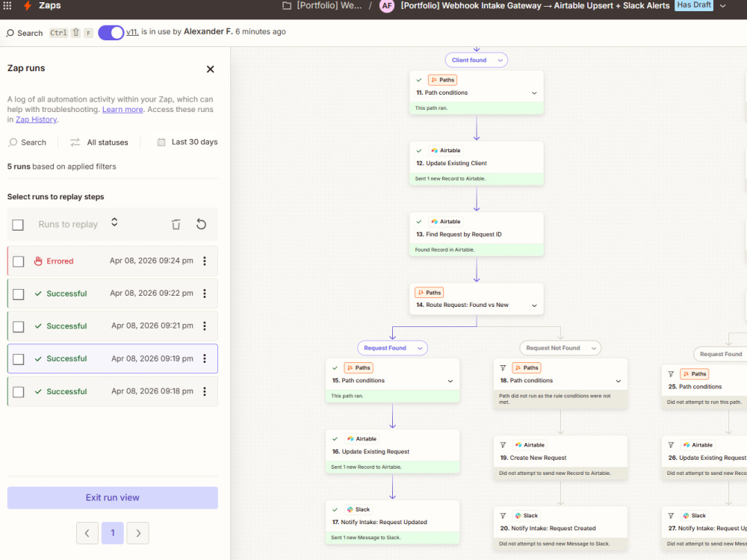
Task: Open more options for Errored 09:24 pm run
Action: point(205,261)
